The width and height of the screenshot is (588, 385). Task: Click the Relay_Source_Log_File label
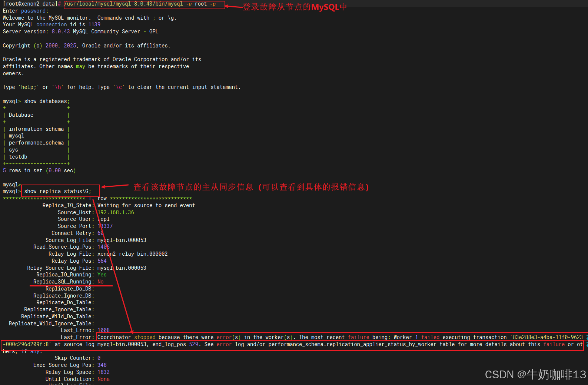tap(61, 268)
